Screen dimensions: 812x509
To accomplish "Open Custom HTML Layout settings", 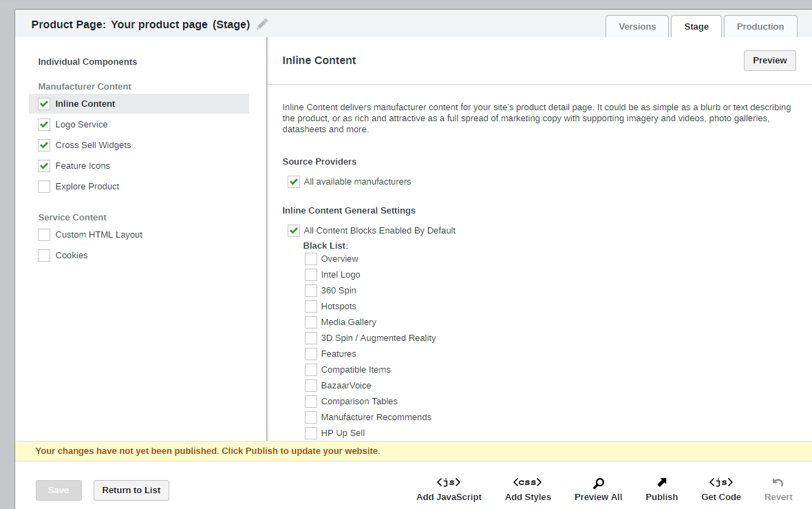I will click(99, 235).
